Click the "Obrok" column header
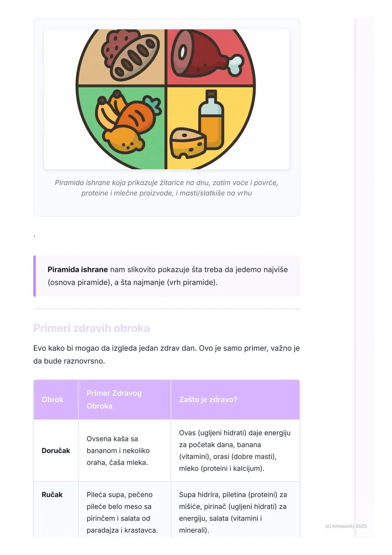Viewport: 392px width, 555px height. [53, 400]
